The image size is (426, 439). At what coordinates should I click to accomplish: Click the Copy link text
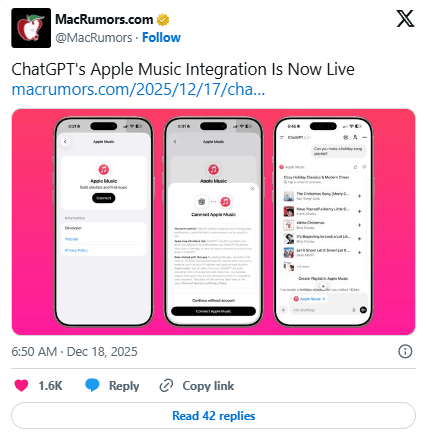pyautogui.click(x=208, y=386)
